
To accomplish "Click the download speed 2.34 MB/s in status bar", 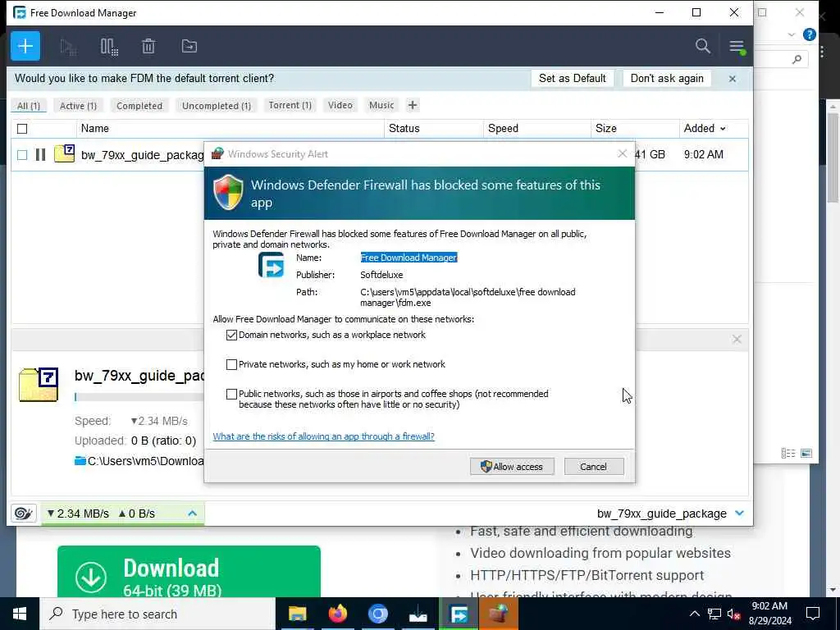I will tap(78, 514).
